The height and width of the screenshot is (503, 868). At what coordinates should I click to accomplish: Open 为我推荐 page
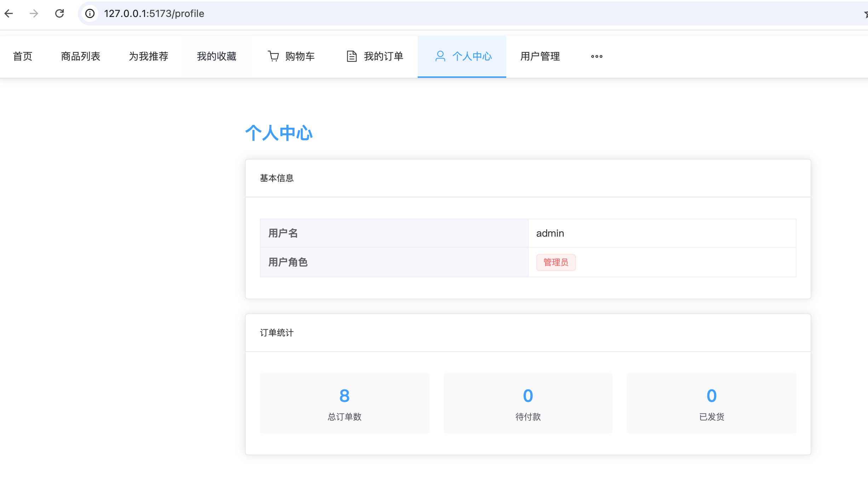(x=149, y=56)
